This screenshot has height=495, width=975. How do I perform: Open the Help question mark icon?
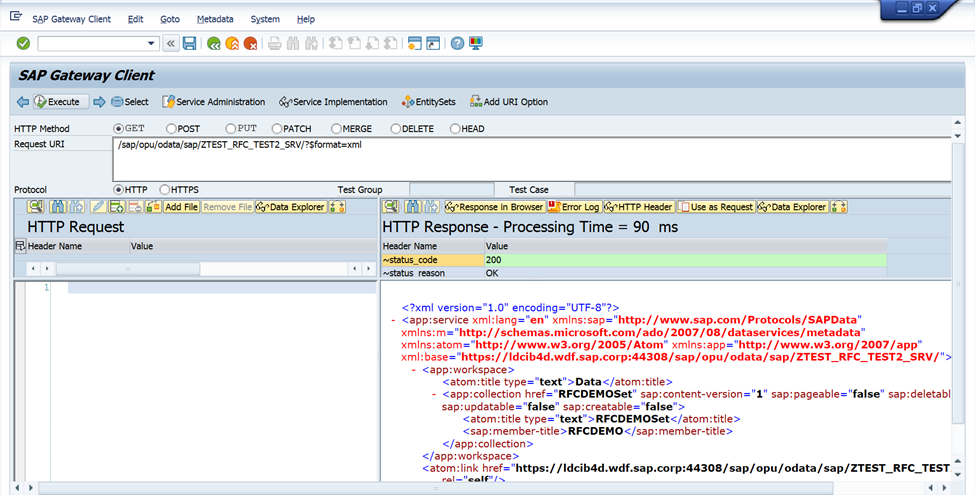click(x=458, y=44)
